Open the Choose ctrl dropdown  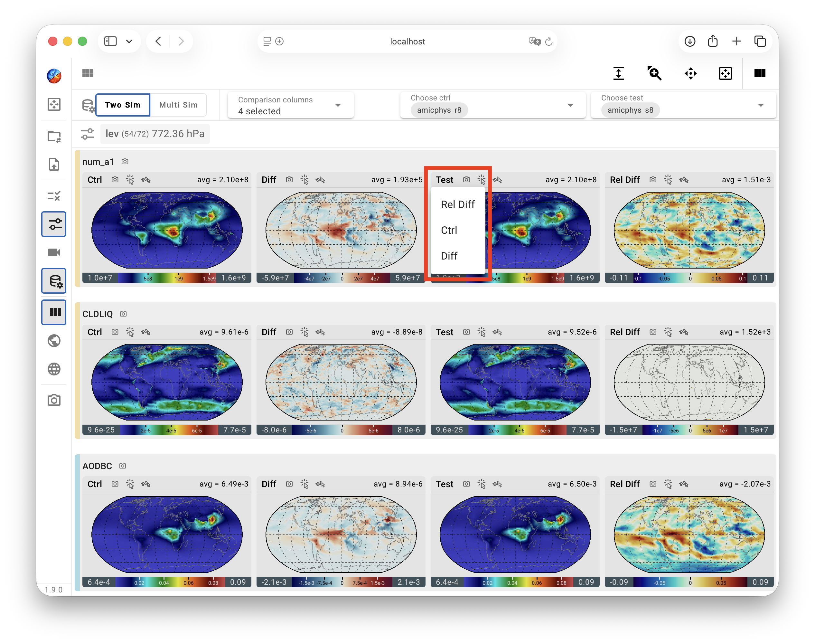493,105
